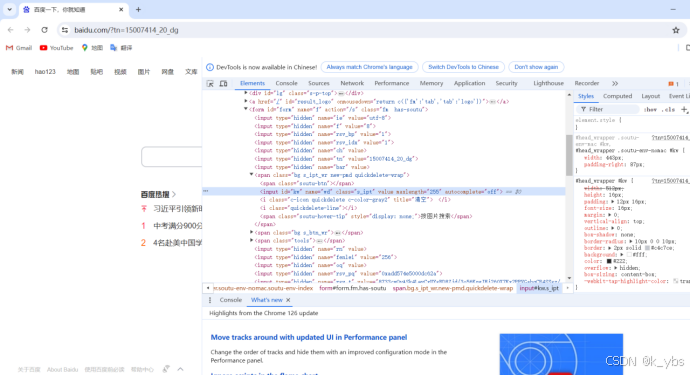Switch to the Layout tab
Viewport: 691px width, 375px height.
point(650,96)
